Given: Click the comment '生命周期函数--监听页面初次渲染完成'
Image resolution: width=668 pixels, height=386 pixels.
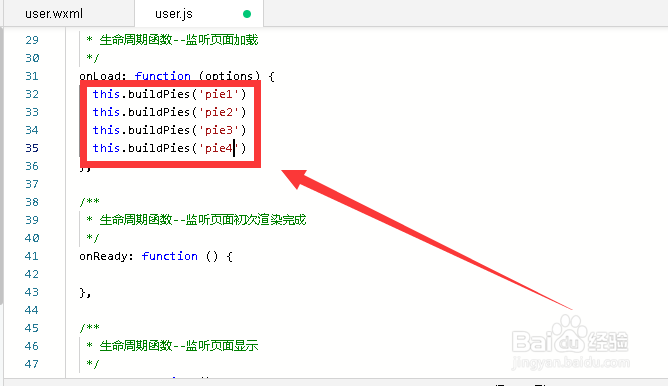Looking at the screenshot, I should 203,220.
